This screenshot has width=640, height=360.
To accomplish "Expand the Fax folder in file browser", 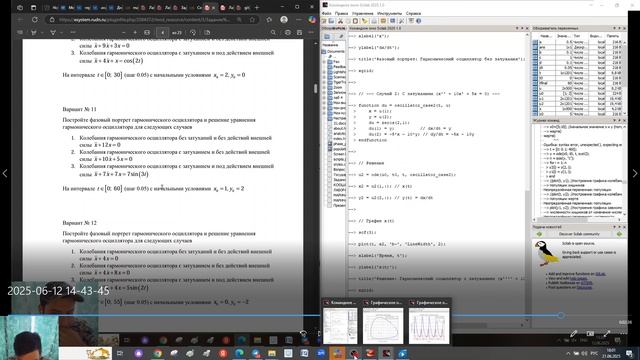I will [324, 62].
